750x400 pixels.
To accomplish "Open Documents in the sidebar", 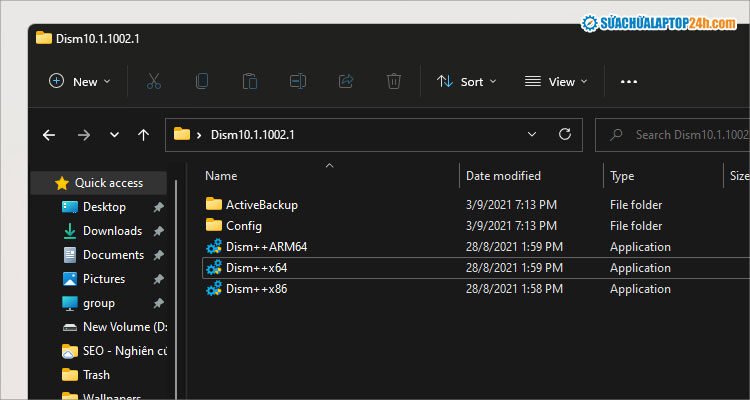I will [113, 255].
